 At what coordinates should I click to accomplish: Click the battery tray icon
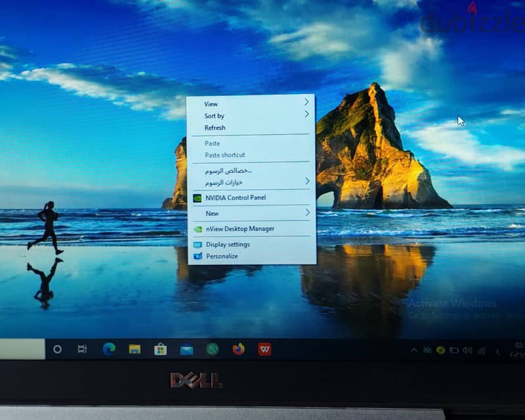pos(453,350)
